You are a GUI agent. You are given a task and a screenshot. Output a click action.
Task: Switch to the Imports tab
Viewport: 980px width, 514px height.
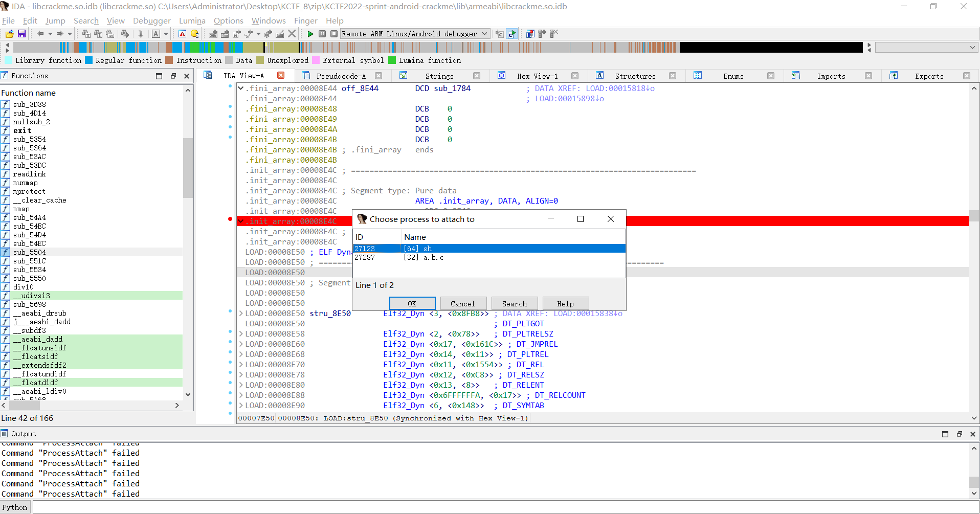[x=831, y=76]
